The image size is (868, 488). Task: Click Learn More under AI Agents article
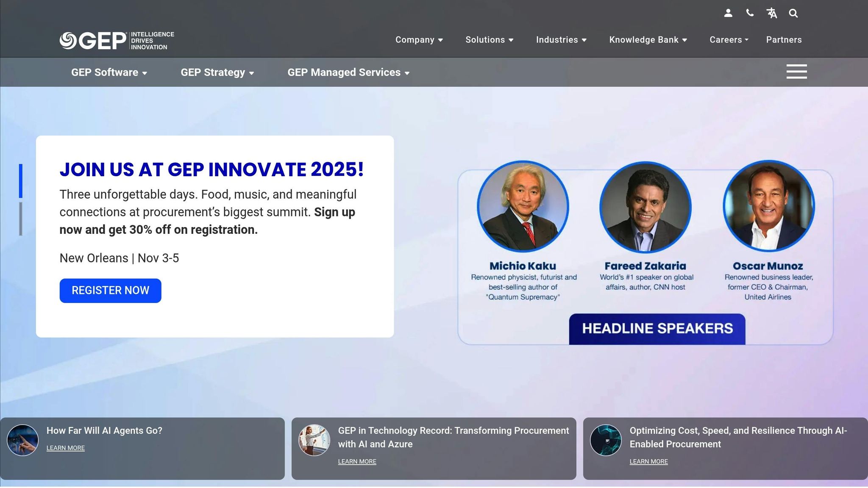click(66, 448)
